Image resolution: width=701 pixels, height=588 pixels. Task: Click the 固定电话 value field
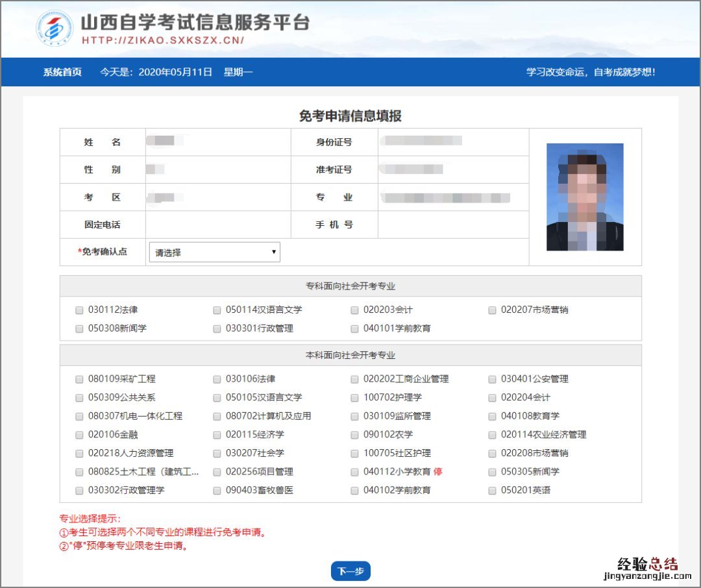click(217, 225)
